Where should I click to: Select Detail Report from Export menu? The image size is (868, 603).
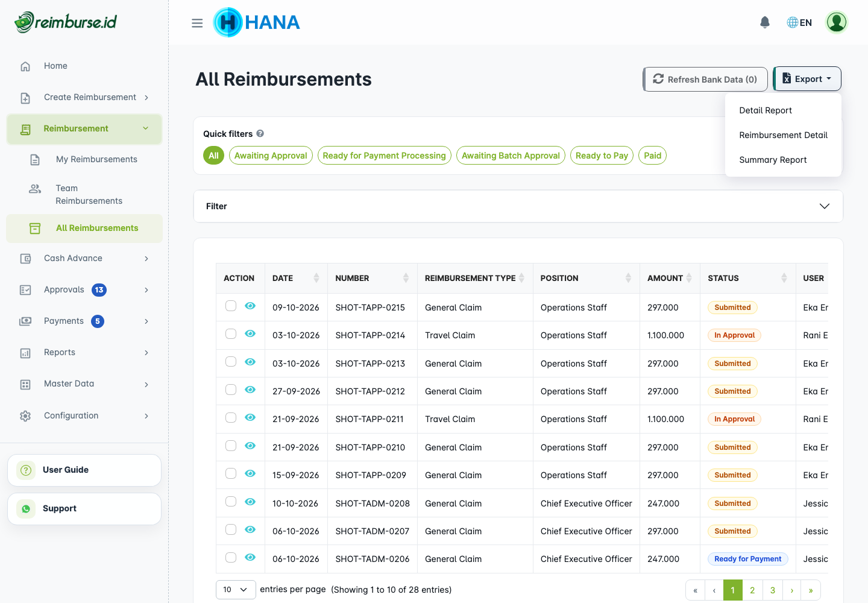point(766,110)
